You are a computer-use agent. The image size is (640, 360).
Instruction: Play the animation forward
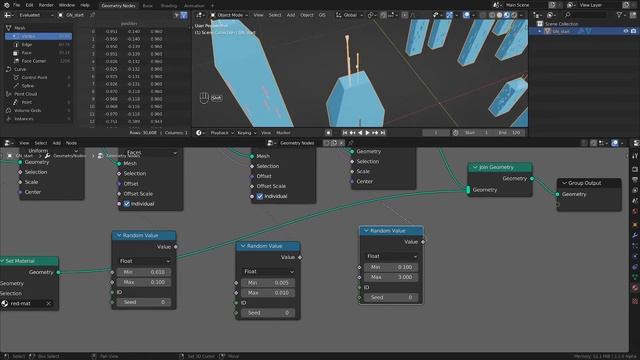pyautogui.click(x=367, y=133)
